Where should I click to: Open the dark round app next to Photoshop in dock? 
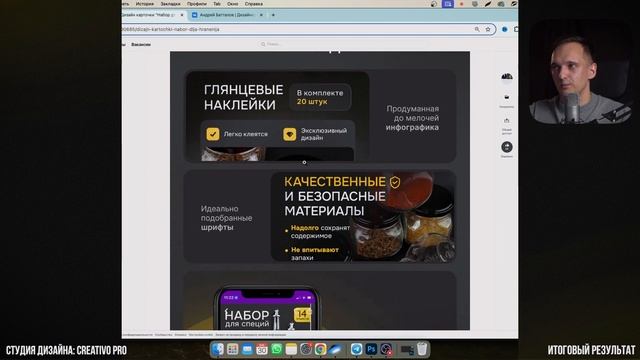pyautogui.click(x=386, y=349)
